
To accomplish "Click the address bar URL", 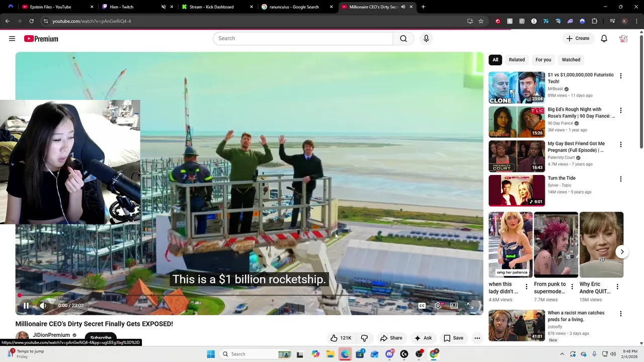I will point(92,21).
